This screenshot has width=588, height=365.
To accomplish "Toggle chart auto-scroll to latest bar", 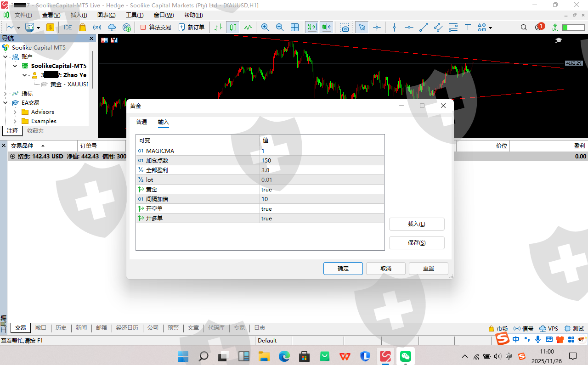I will [312, 28].
